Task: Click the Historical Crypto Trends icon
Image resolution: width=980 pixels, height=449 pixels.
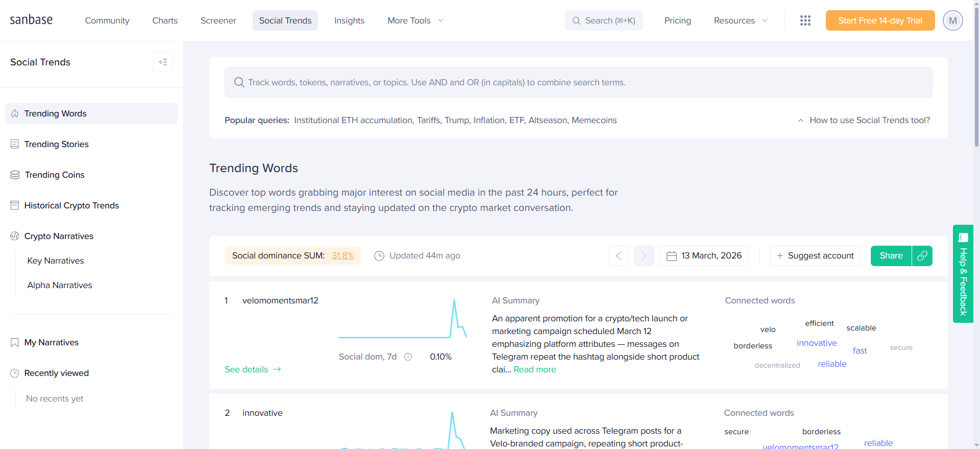Action: [15, 205]
